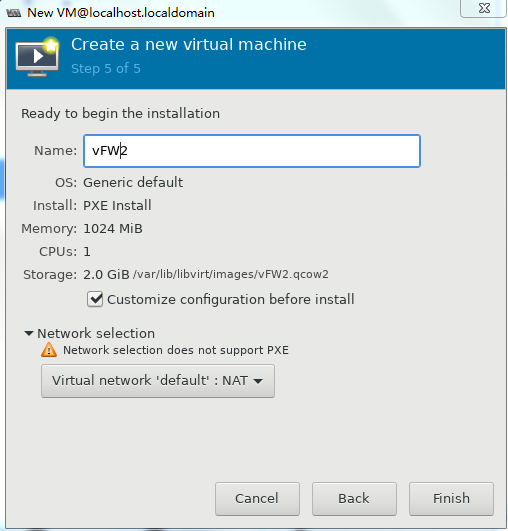
Task: Click the storage path vFW2.qcow2 text
Action: tap(231, 274)
